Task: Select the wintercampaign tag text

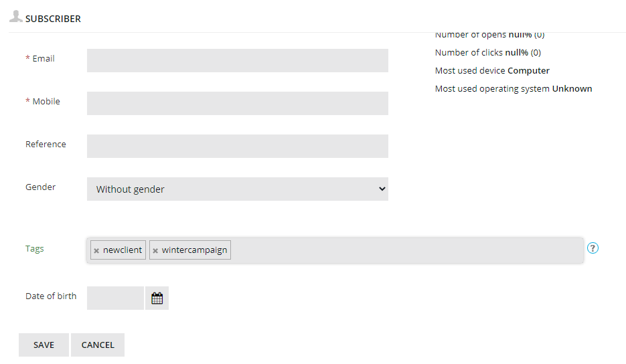Action: 194,250
